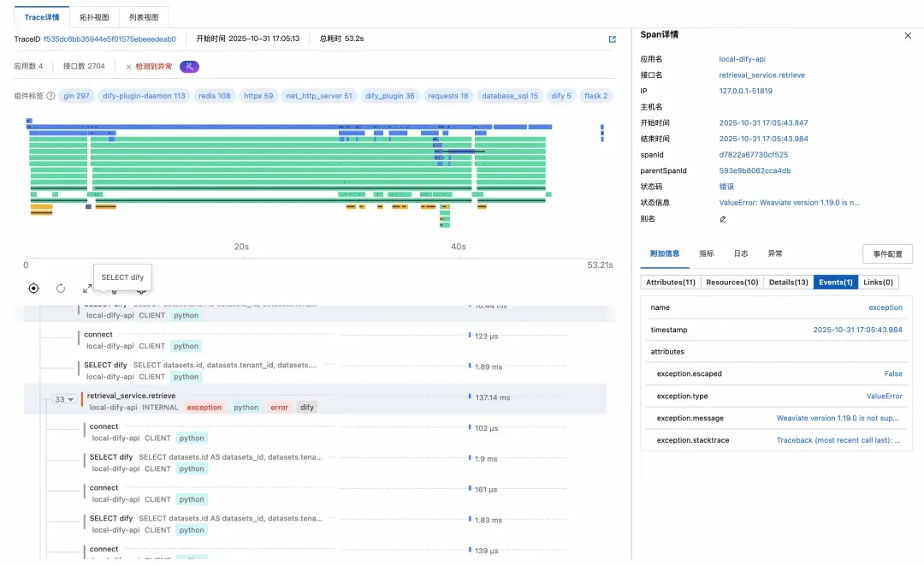Screen dimensions: 924x566
Task: Toggle the database_sql 15 tag filter
Action: pyautogui.click(x=509, y=96)
